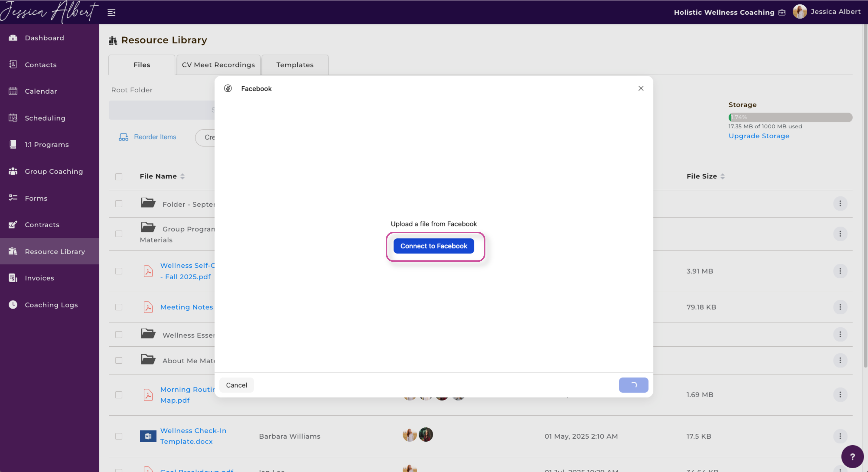Toggle the select-all files checkbox
Screen dimensions: 868x472
[119, 177]
